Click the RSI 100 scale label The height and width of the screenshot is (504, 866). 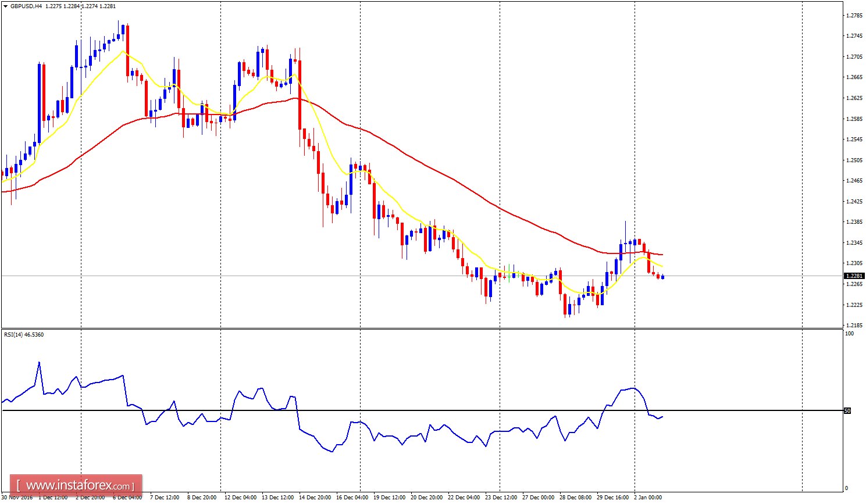tap(849, 333)
